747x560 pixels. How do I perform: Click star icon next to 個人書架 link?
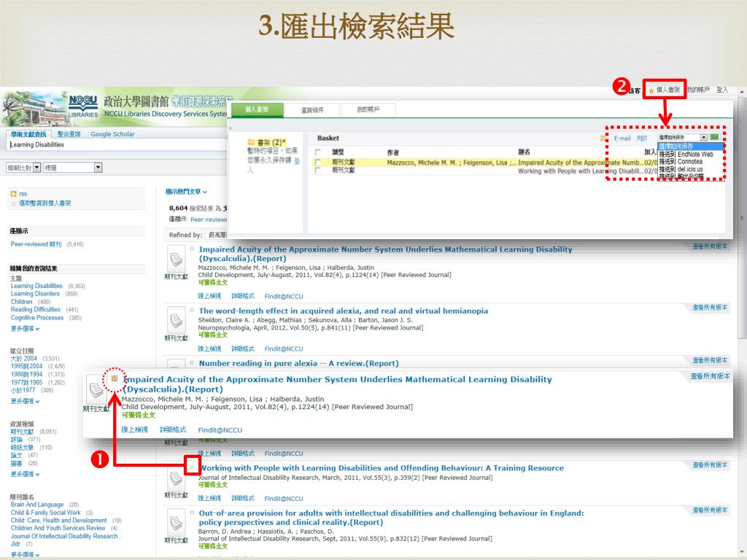coord(651,90)
